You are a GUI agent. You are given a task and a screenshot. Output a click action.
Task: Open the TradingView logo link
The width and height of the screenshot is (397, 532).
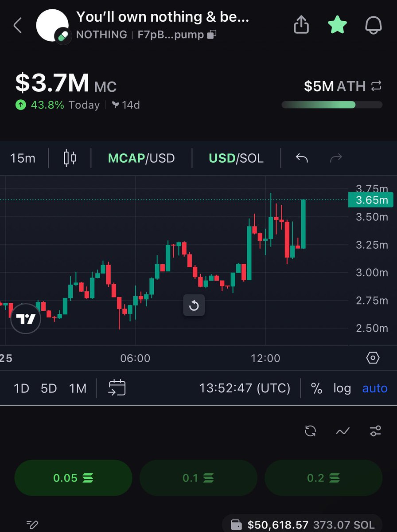[x=26, y=318]
